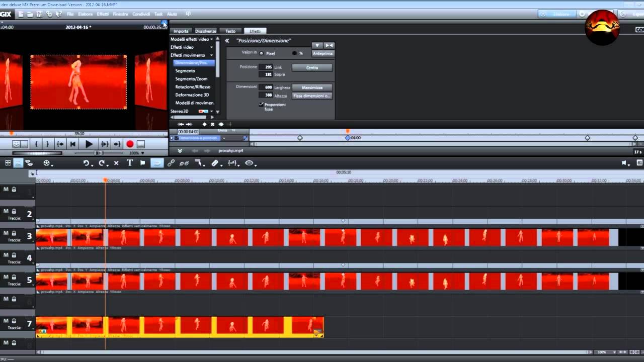The height and width of the screenshot is (362, 644).
Task: Click the Massimizza button
Action: pyautogui.click(x=312, y=87)
